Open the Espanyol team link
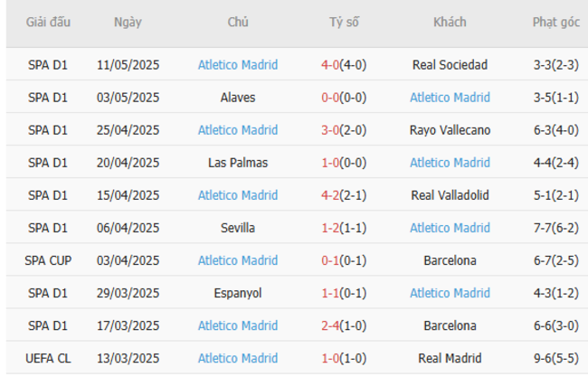 (x=238, y=293)
